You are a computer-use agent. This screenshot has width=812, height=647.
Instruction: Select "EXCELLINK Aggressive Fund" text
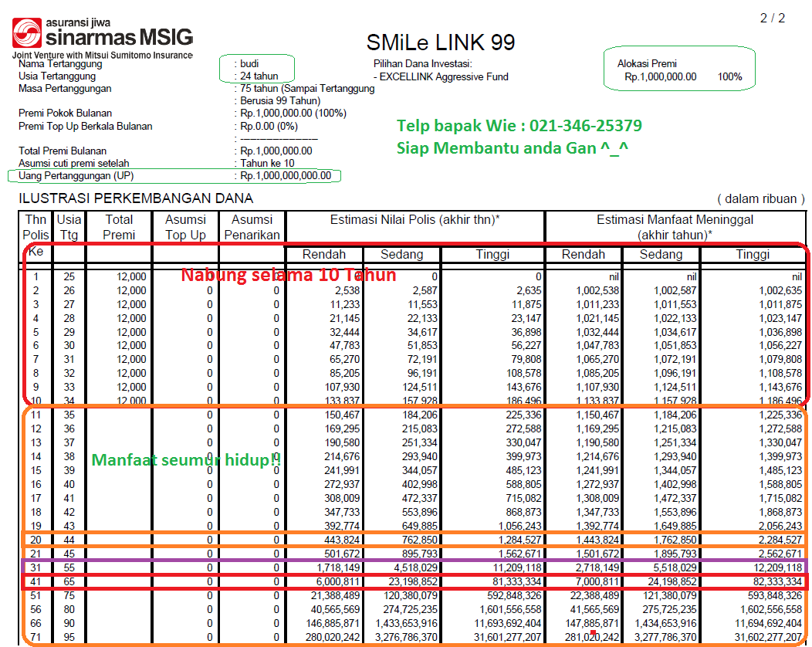point(444,76)
